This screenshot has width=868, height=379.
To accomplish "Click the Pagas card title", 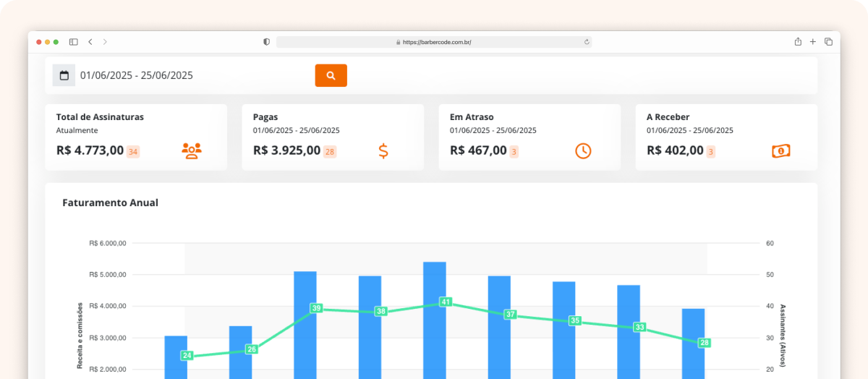I will [x=265, y=116].
